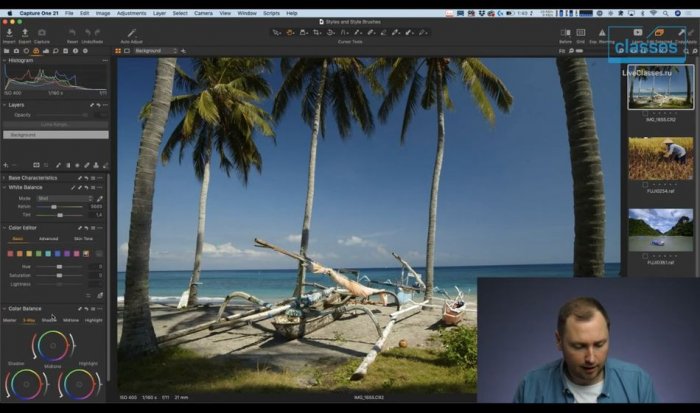Open the Apple menu
Screen dimensions: 700x413
coord(9,13)
